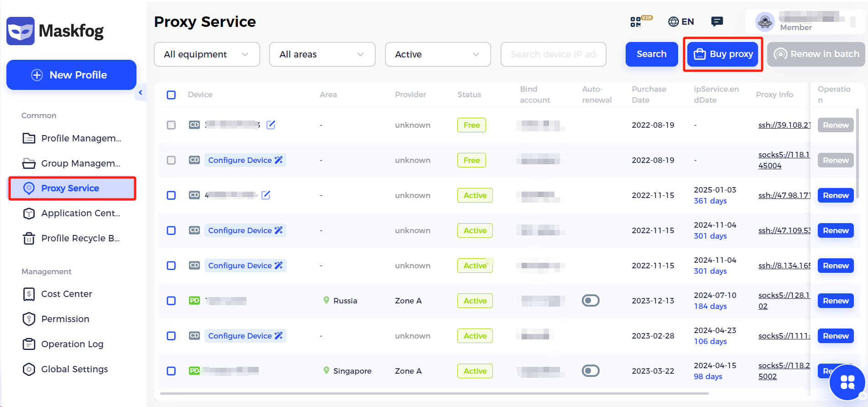This screenshot has width=868, height=407.
Task: Click the Search button
Action: (x=651, y=54)
